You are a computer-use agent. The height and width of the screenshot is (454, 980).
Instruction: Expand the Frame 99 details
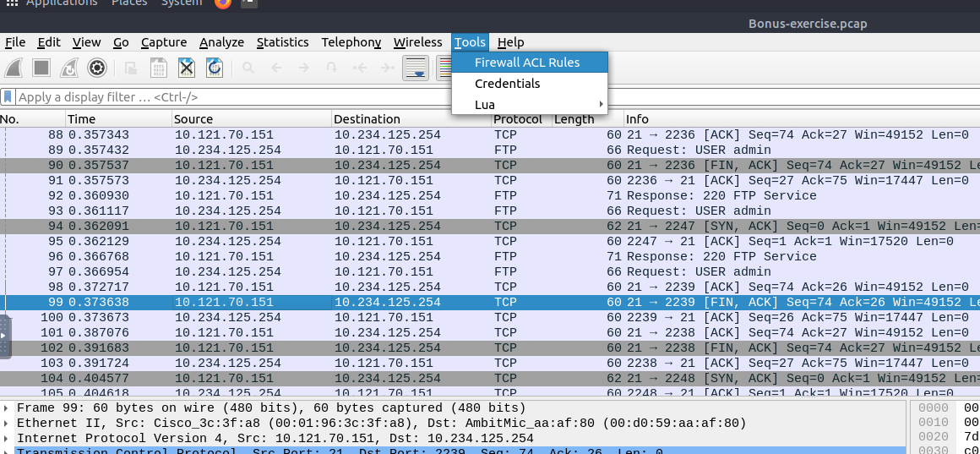coord(6,408)
